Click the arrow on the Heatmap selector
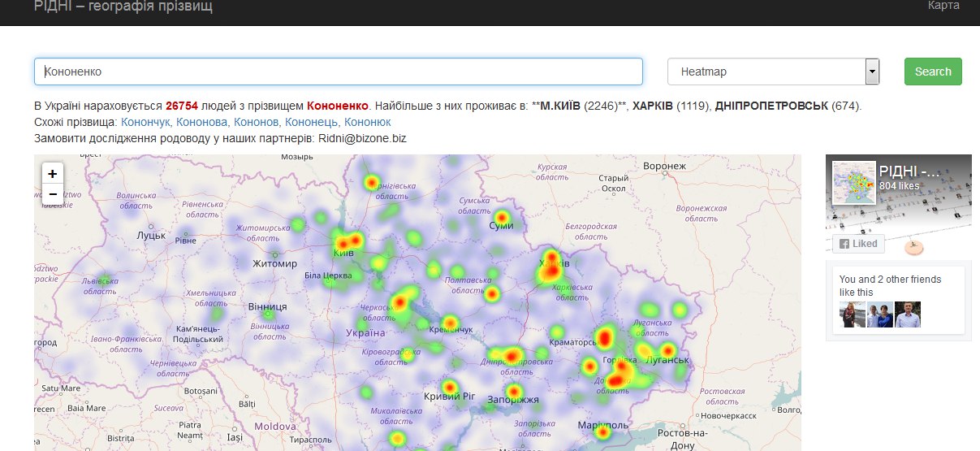This screenshot has width=980, height=451. coord(873,72)
